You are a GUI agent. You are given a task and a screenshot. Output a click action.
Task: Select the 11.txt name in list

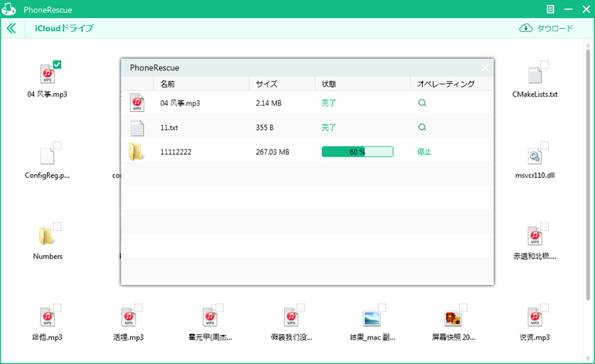tap(169, 128)
